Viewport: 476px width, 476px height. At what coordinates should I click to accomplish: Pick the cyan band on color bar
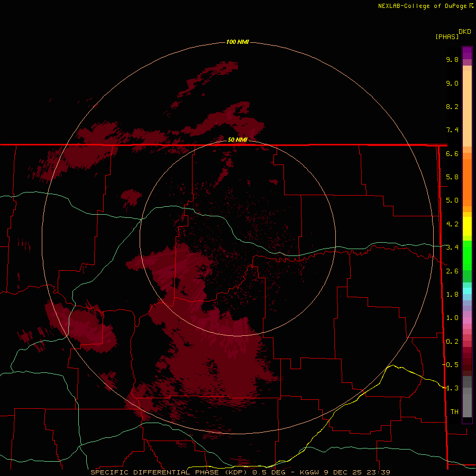(x=467, y=291)
